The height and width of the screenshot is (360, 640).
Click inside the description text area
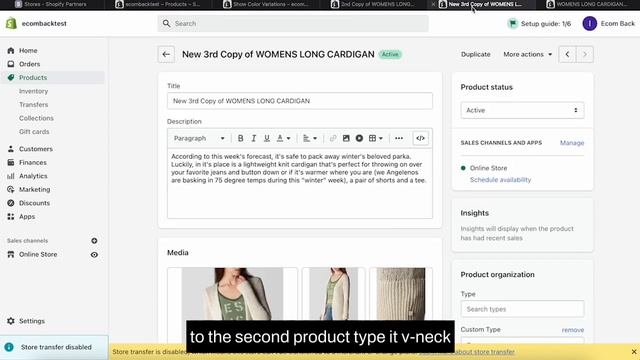coord(300,183)
